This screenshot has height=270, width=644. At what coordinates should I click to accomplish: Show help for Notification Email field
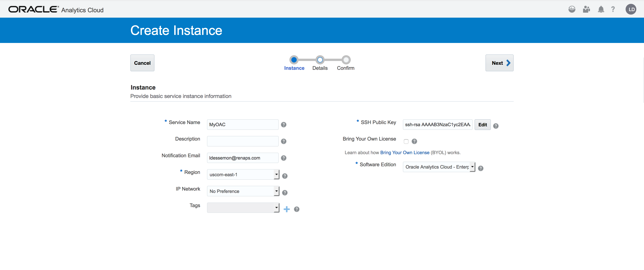click(x=283, y=158)
